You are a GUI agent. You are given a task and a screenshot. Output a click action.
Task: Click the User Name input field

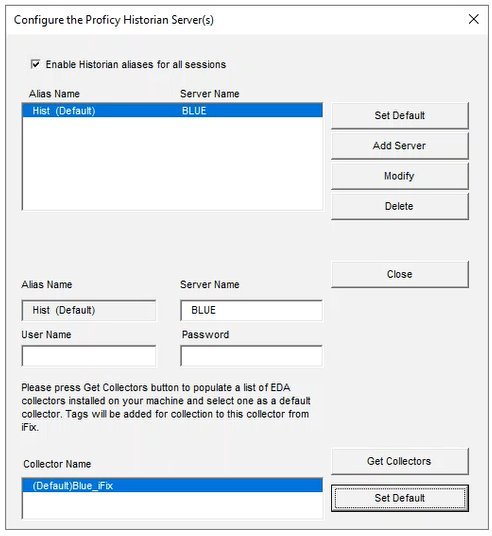pos(89,356)
